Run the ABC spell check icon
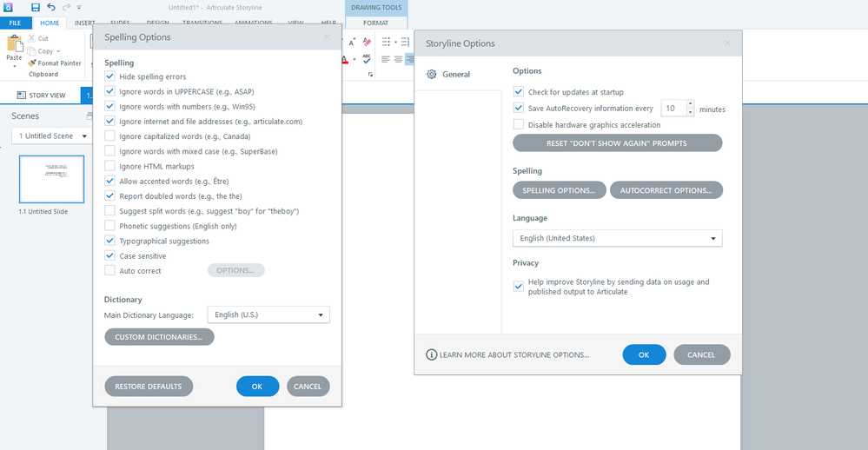The height and width of the screenshot is (450, 868). coord(367,59)
